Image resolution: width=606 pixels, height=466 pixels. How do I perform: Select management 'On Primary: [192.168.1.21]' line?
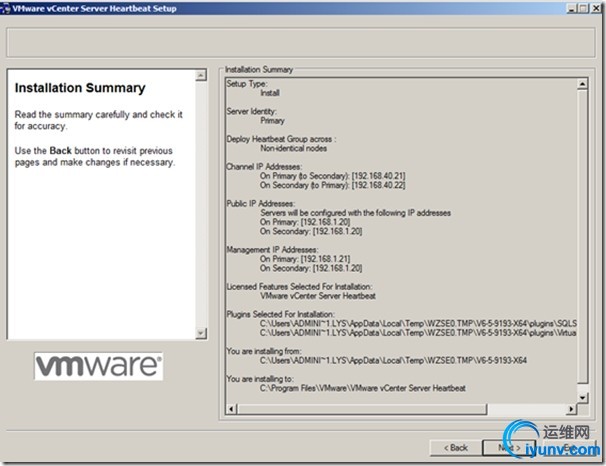(x=305, y=259)
